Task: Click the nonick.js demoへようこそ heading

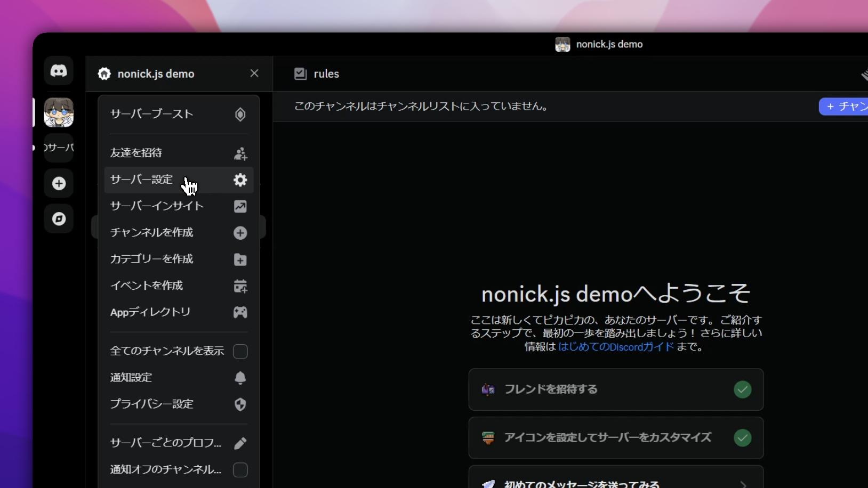Action: tap(616, 294)
